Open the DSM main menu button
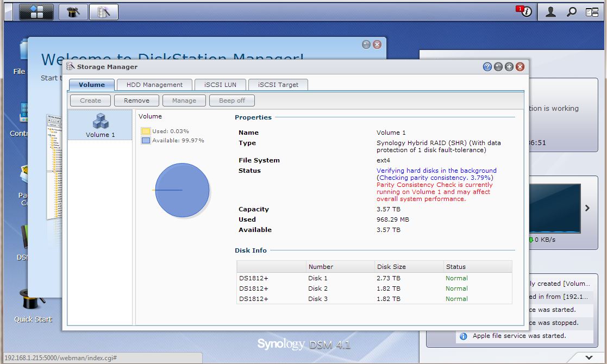The width and height of the screenshot is (607, 364). [x=36, y=11]
